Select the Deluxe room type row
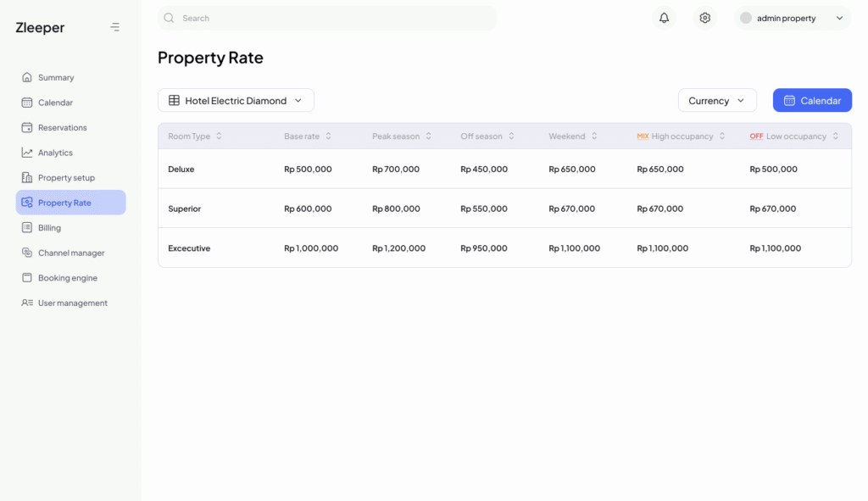The height and width of the screenshot is (501, 868). [181, 170]
